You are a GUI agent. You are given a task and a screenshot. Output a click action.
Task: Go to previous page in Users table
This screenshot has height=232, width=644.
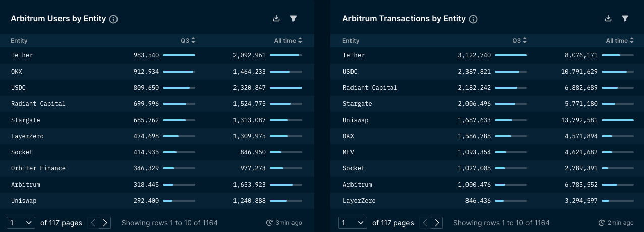tap(93, 222)
